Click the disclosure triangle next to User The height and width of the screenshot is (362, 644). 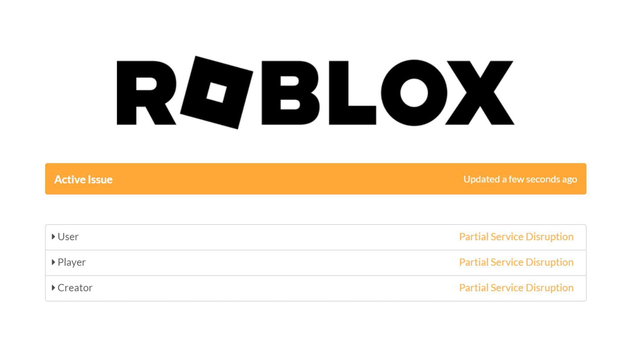54,236
